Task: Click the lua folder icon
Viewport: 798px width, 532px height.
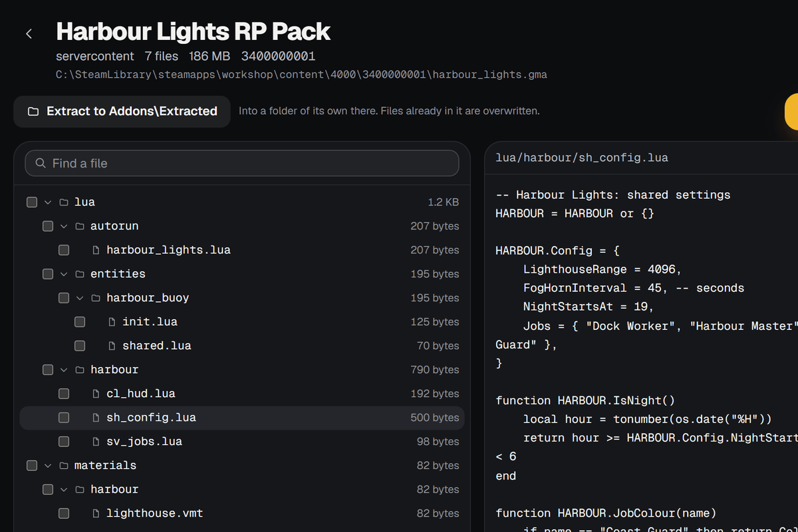Action: point(64,202)
